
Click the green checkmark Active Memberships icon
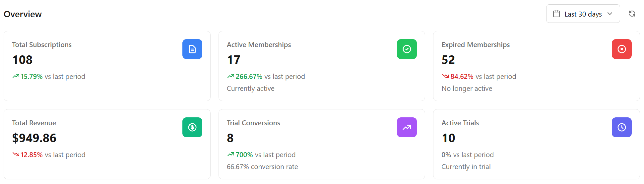tap(407, 49)
